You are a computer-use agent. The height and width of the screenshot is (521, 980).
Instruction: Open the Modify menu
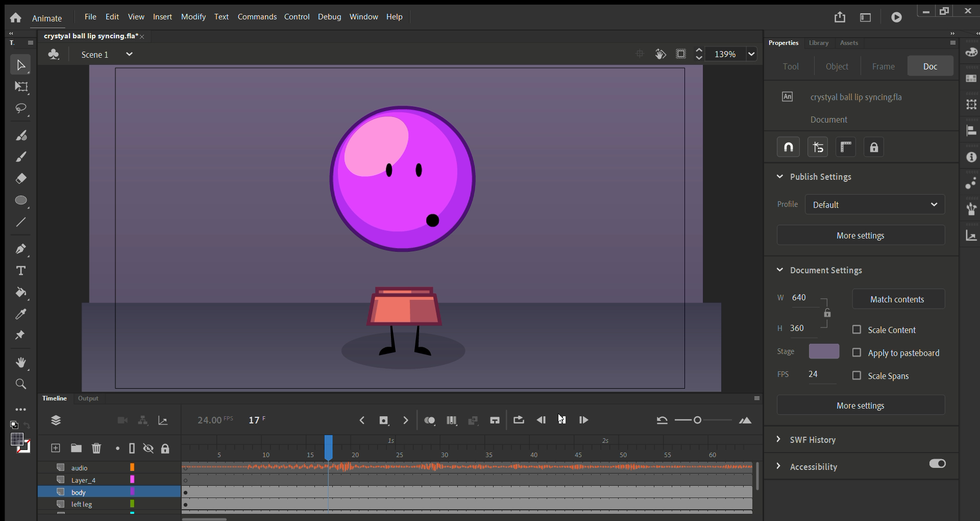(x=193, y=17)
